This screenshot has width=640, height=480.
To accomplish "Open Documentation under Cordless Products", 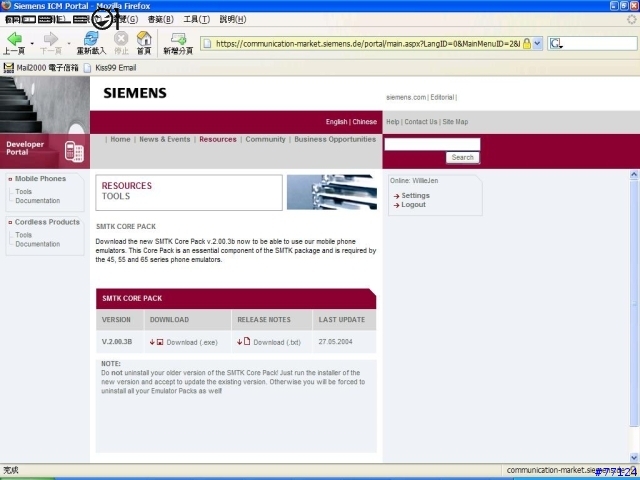I will 38,244.
